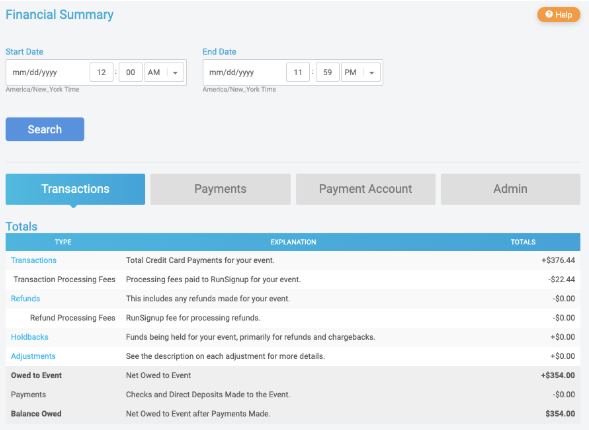
Task: Click the Start Date mm/dd/yyyy field
Action: pyautogui.click(x=48, y=72)
